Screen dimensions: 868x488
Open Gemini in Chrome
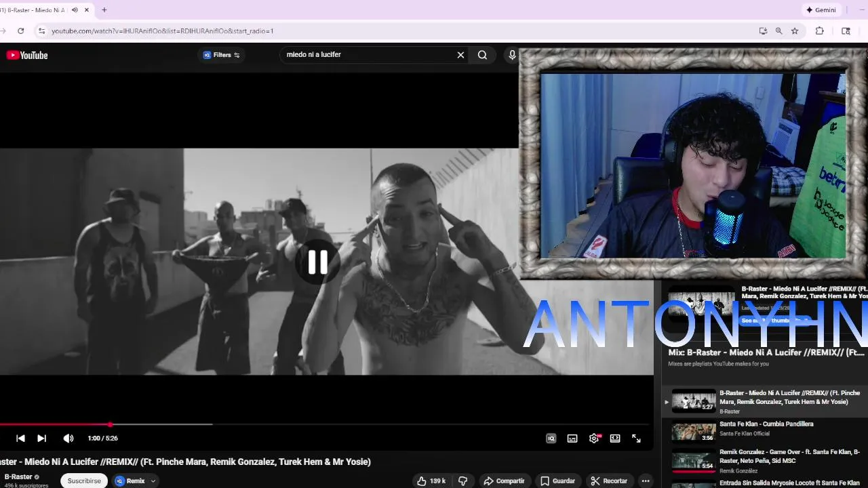pyautogui.click(x=821, y=10)
